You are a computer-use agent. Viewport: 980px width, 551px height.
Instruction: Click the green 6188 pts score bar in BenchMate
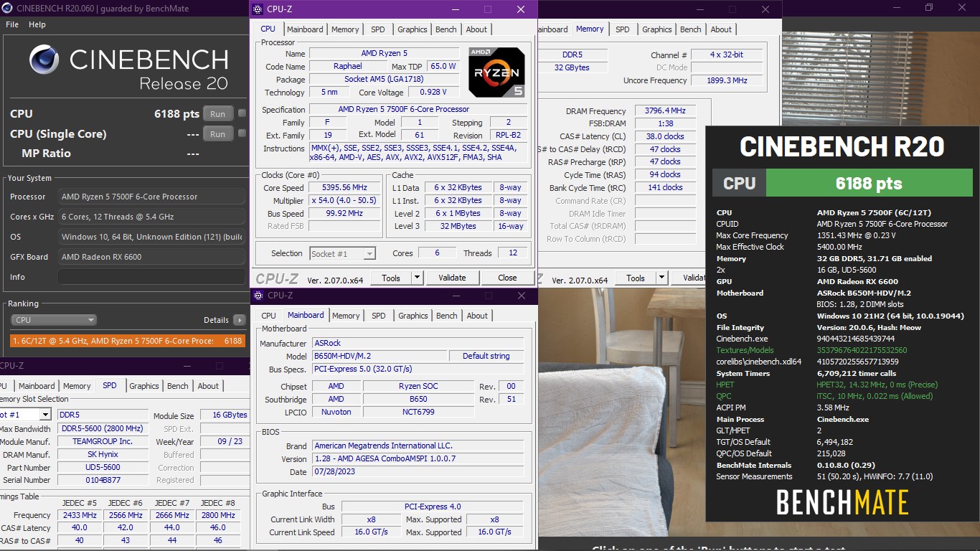(x=869, y=183)
